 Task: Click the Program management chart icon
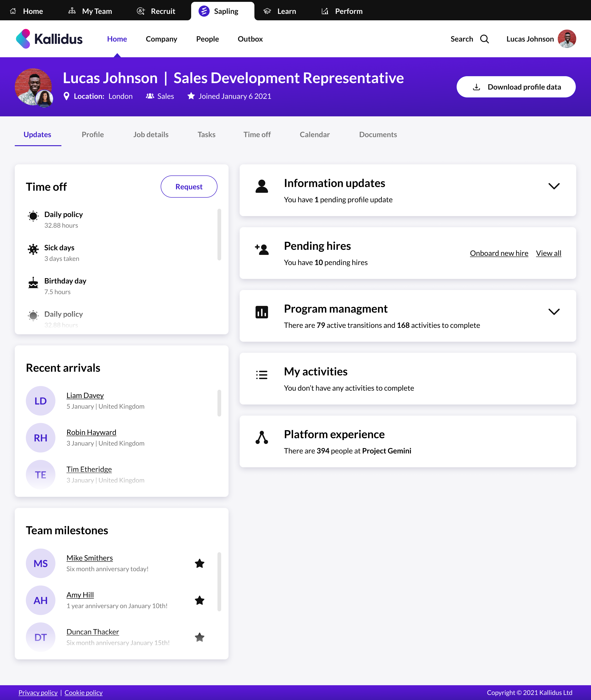pos(262,312)
